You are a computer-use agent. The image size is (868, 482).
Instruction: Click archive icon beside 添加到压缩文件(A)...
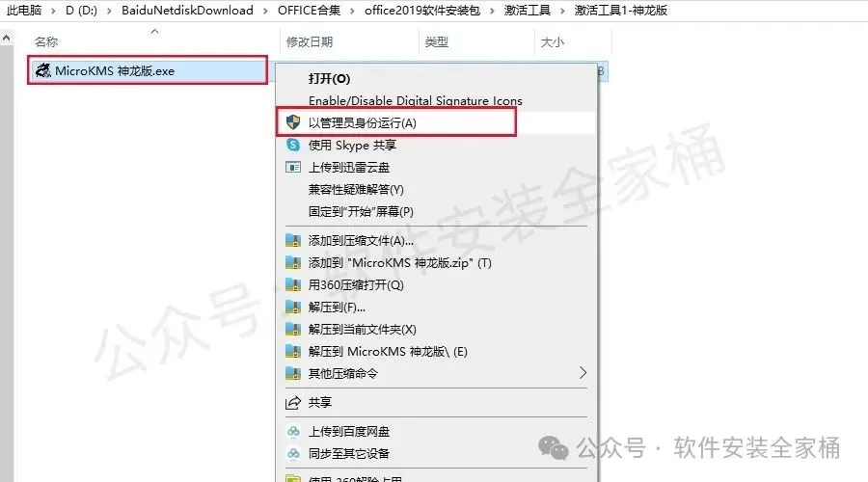tap(293, 240)
